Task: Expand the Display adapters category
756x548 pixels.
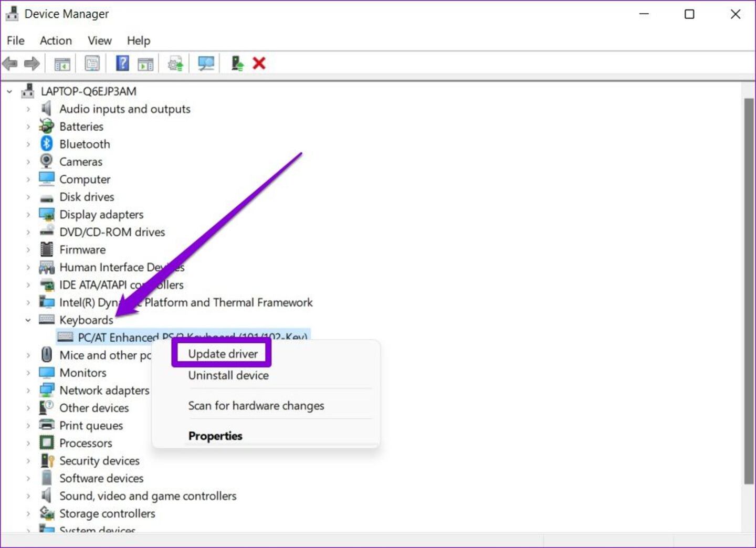Action: [x=28, y=214]
